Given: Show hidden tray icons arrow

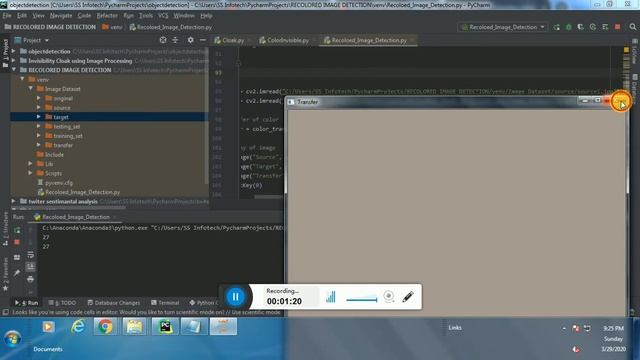Looking at the screenshot, I should point(564,328).
